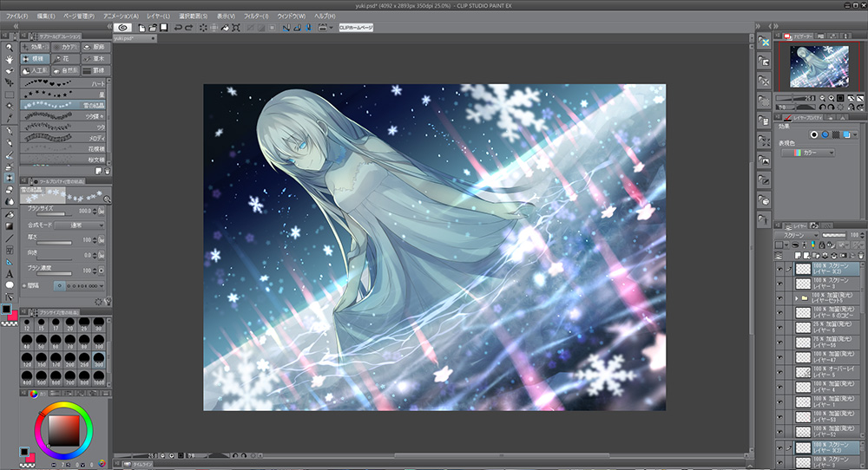Select the 模様 sub tool group
The image size is (868, 470).
click(x=35, y=59)
